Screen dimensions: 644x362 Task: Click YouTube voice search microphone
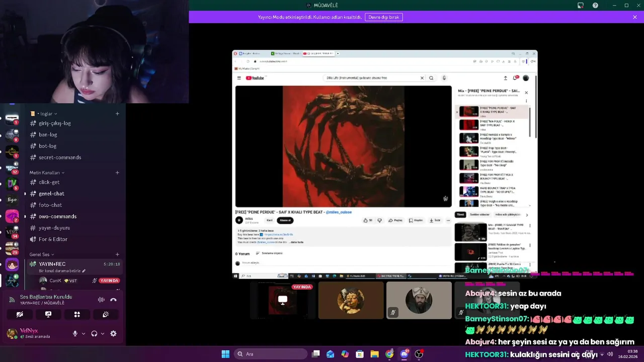point(444,78)
